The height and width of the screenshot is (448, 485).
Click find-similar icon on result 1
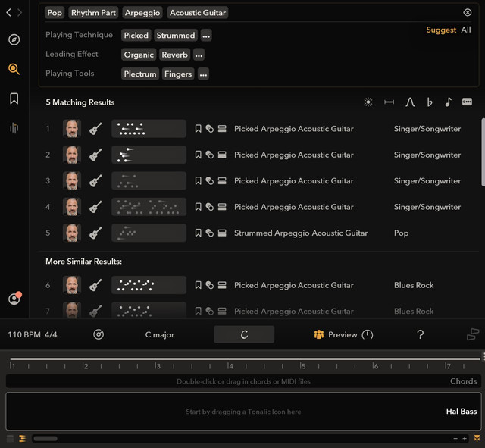pyautogui.click(x=210, y=129)
